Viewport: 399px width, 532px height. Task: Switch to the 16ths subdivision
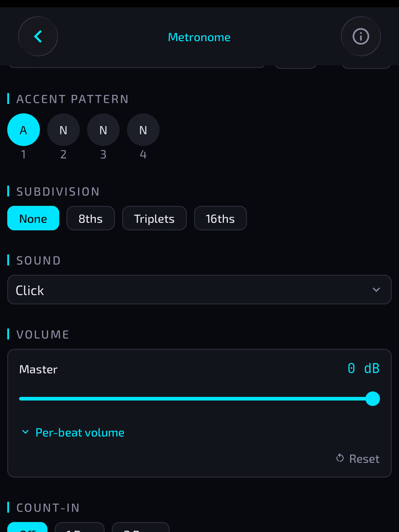(220, 218)
